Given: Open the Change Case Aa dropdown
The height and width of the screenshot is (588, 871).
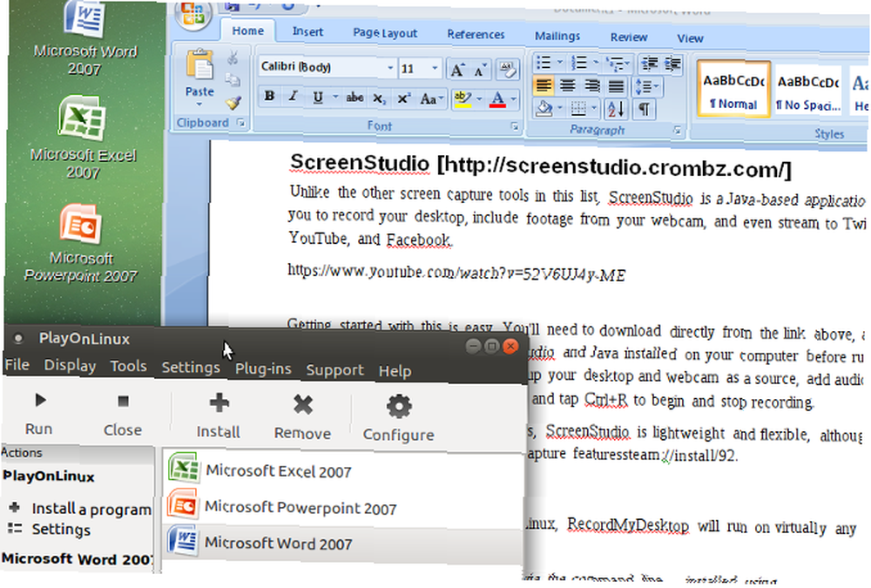Looking at the screenshot, I should [x=432, y=100].
